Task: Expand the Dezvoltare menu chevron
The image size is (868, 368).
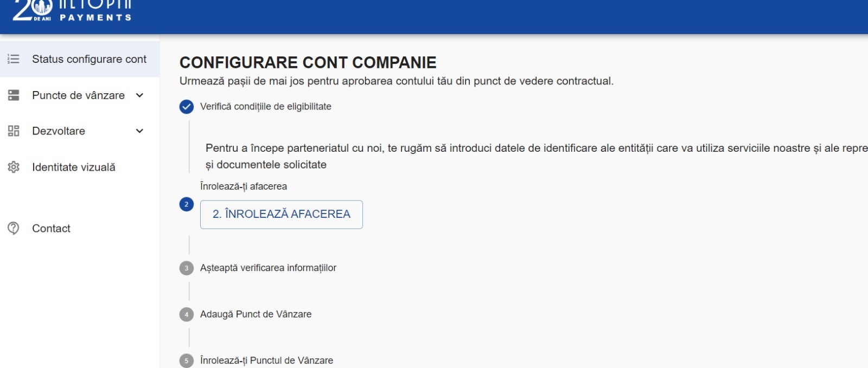Action: point(139,131)
